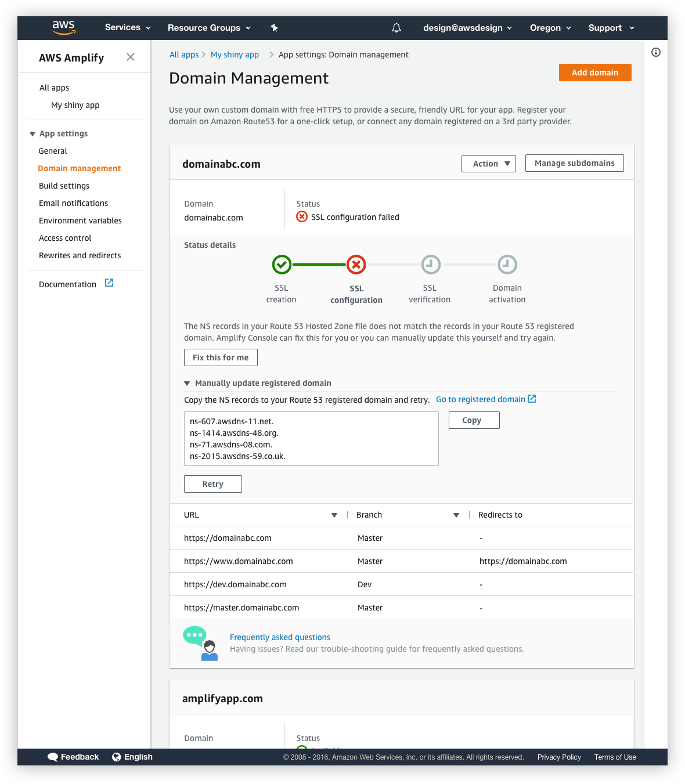
Task: Open the Services menu
Action: pos(128,27)
